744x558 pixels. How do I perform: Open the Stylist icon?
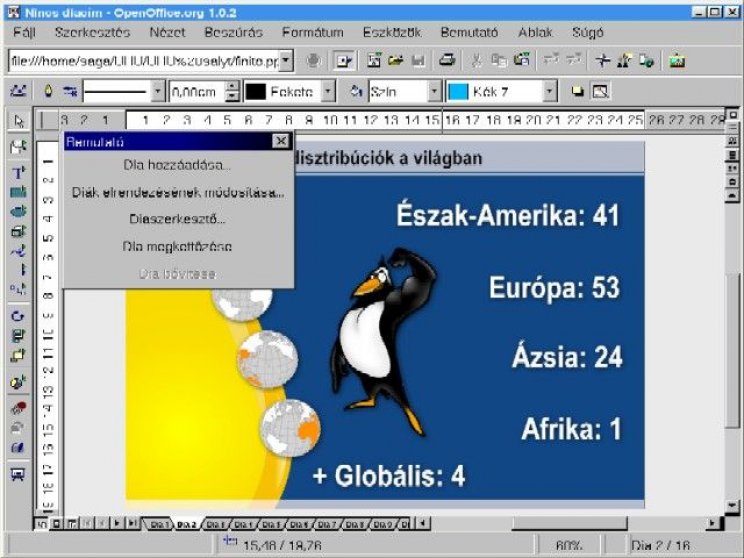[624, 60]
